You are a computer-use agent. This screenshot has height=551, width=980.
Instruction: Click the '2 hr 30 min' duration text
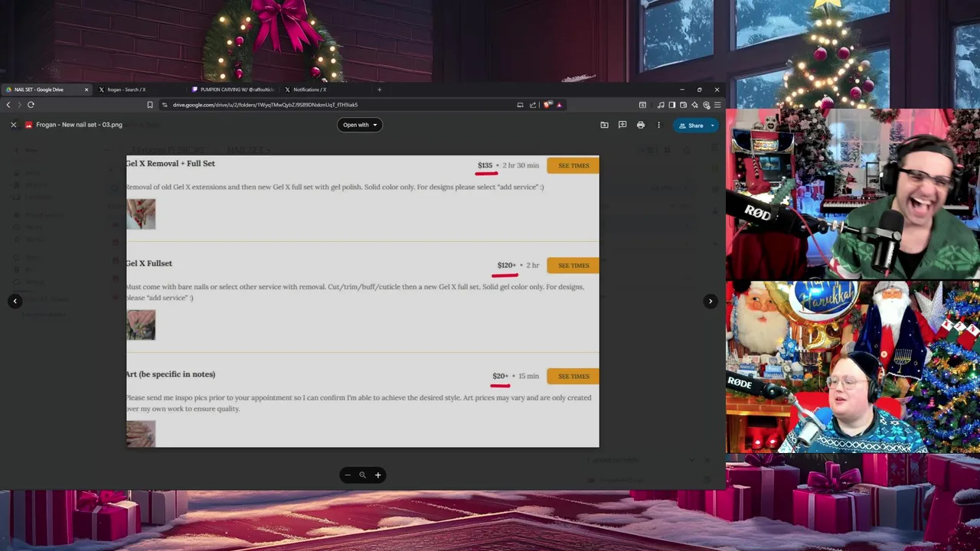pos(521,165)
